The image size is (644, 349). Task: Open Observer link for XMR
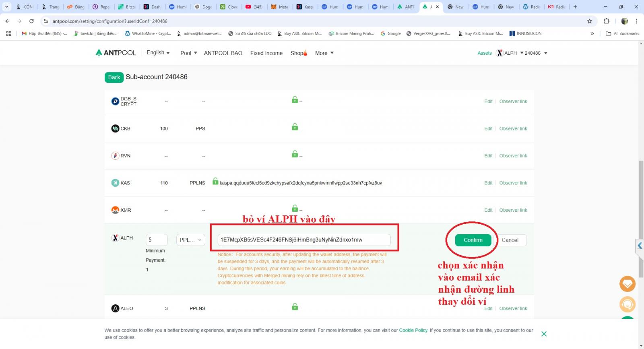point(513,210)
